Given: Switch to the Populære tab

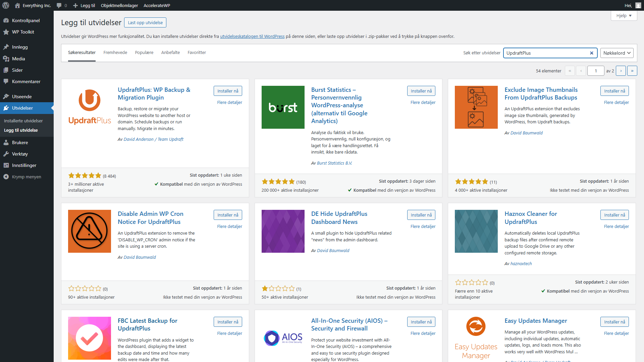Looking at the screenshot, I should (x=144, y=53).
